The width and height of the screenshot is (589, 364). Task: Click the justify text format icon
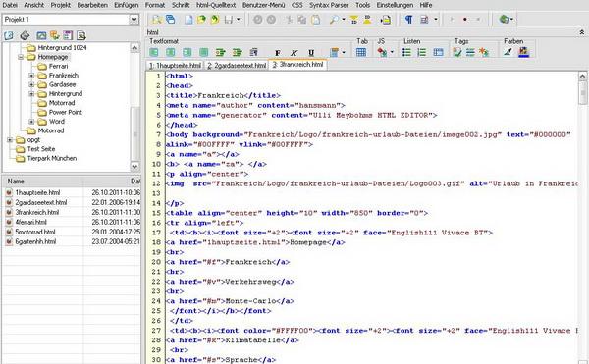[203, 53]
